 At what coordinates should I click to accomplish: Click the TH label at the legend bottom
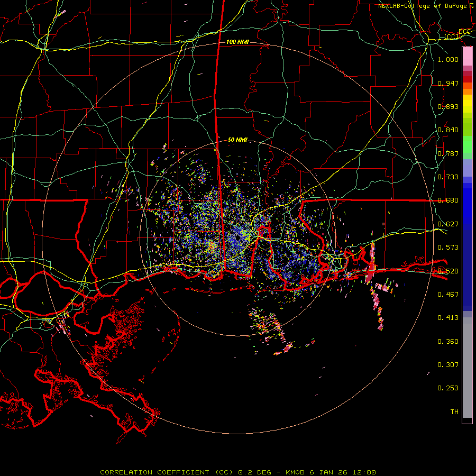tap(454, 412)
